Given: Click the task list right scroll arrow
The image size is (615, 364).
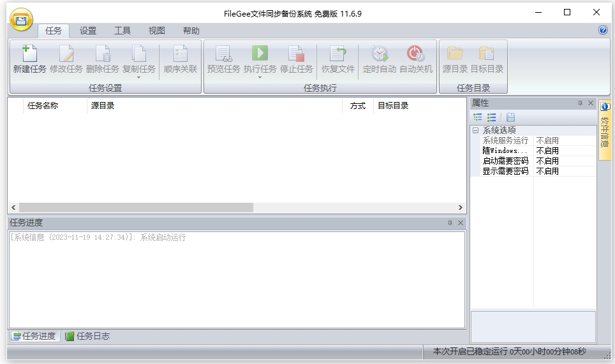Looking at the screenshot, I should pyautogui.click(x=461, y=208).
